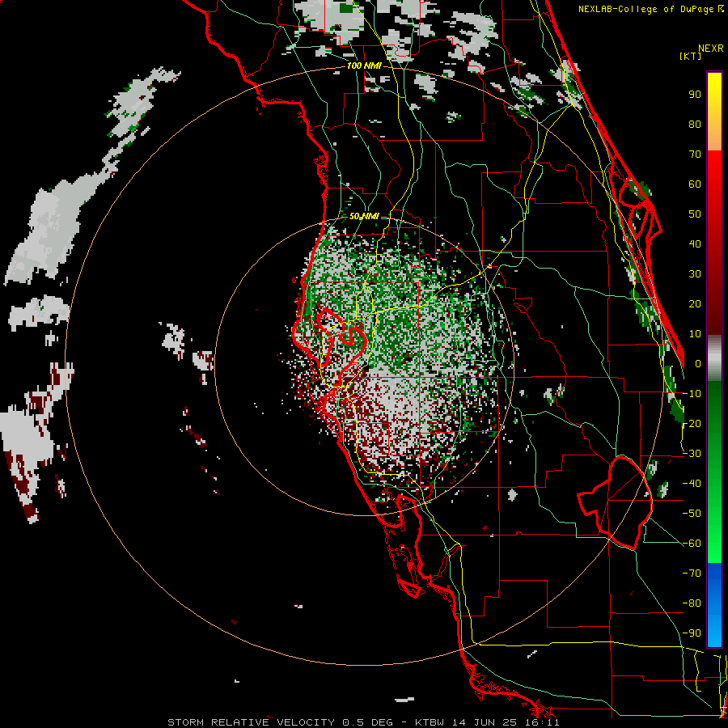This screenshot has width=728, height=728.
Task: Click the 100 NMI range ring label
Action: (x=364, y=66)
